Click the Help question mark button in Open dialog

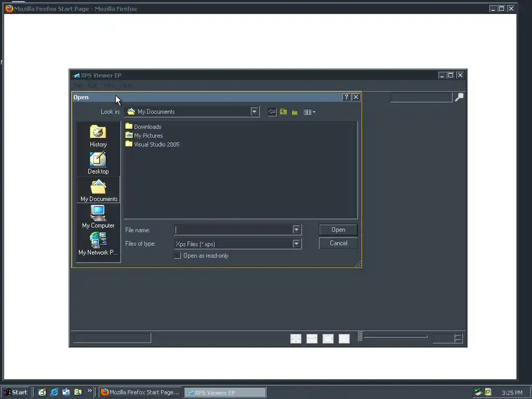(346, 97)
